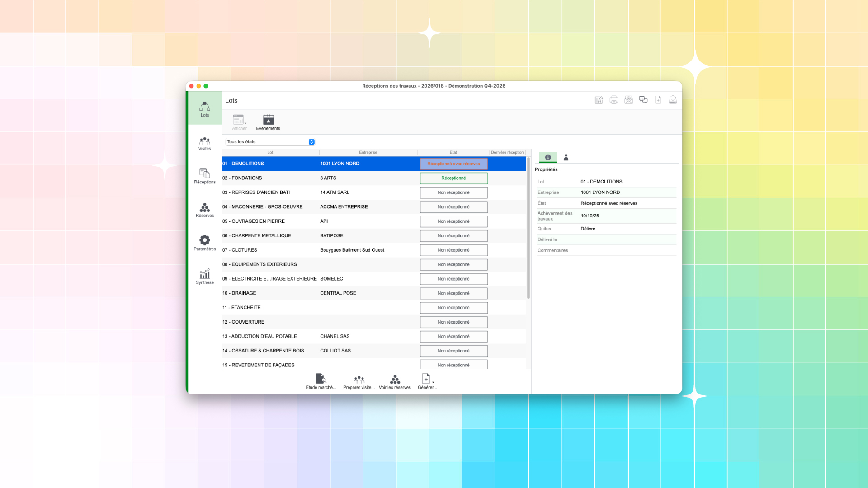Select row 02 - FONDATIONS
This screenshot has height=488, width=868.
click(x=374, y=178)
